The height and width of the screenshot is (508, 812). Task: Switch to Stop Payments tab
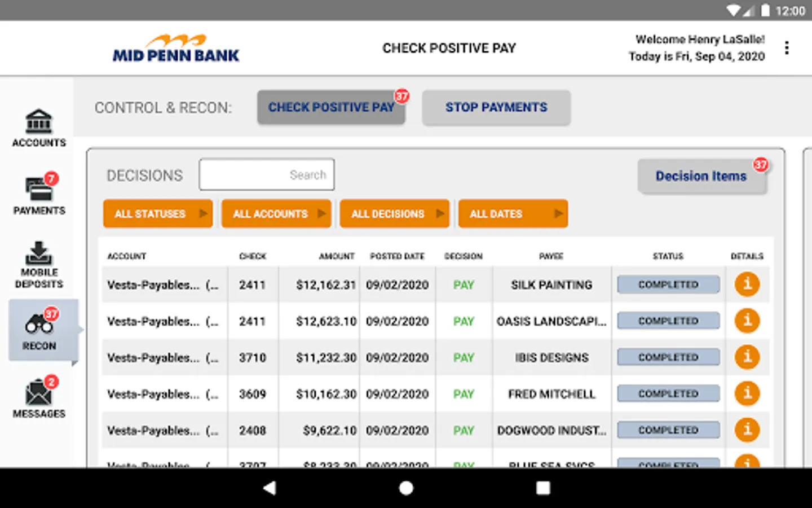pos(496,107)
